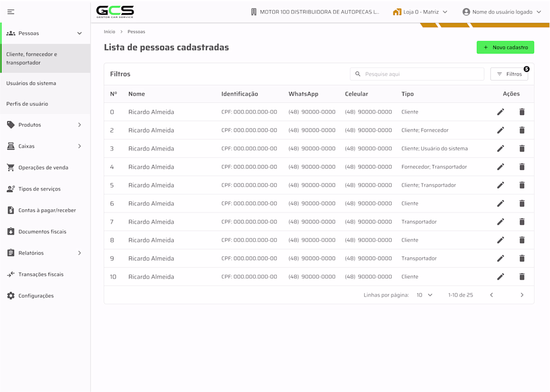Image resolution: width=550 pixels, height=392 pixels.
Task: Delete the Cliente; Fornecedor row
Action: coord(522,130)
